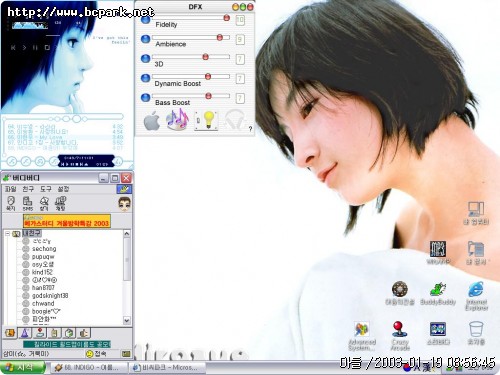The height and width of the screenshot is (375, 500).
Task: Select the first bottom tab in BuddyBuddy
Action: pyautogui.click(x=10, y=332)
